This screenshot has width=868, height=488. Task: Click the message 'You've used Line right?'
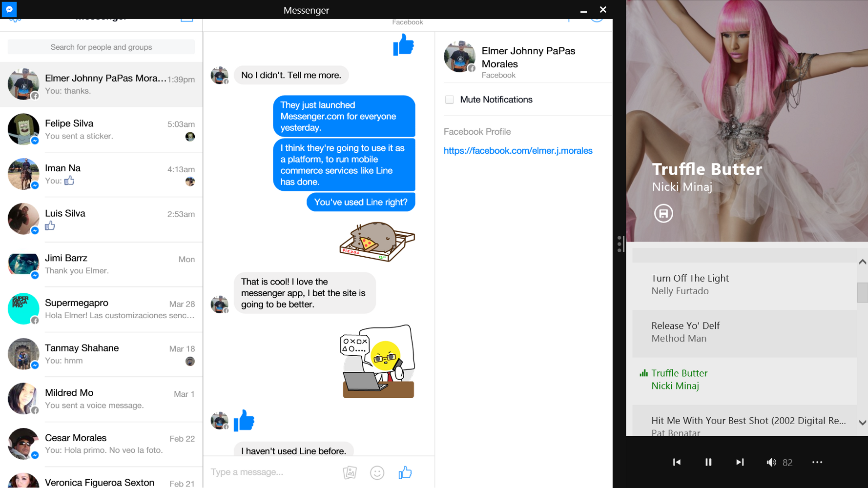click(x=361, y=202)
